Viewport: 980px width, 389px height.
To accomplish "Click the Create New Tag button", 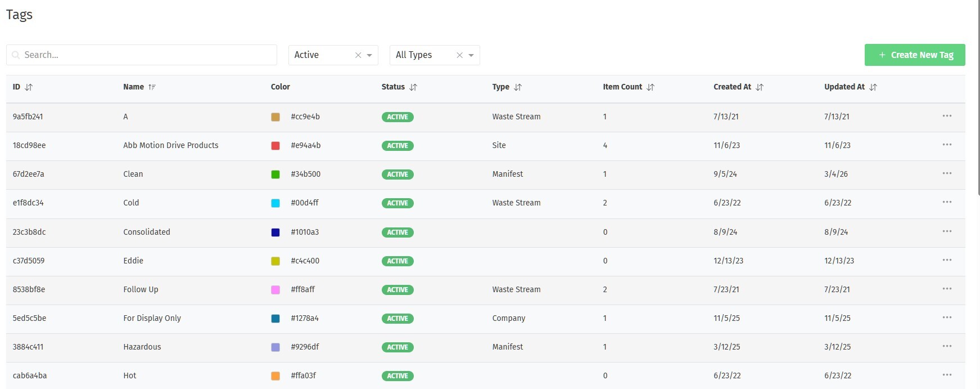I will point(914,55).
